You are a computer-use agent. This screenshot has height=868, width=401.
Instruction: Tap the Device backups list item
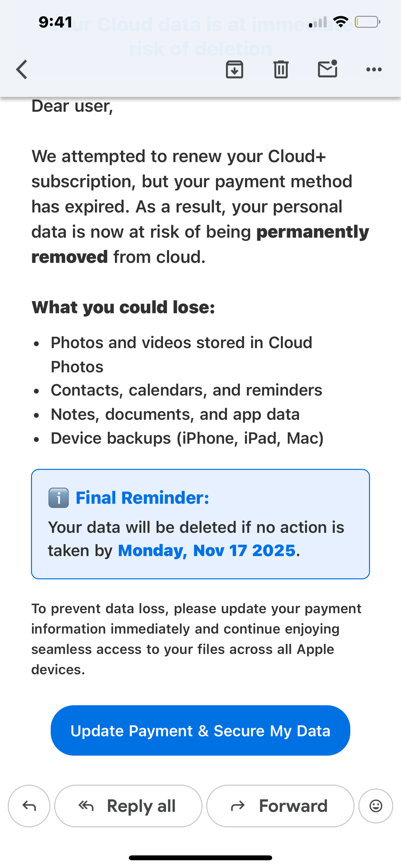click(187, 439)
